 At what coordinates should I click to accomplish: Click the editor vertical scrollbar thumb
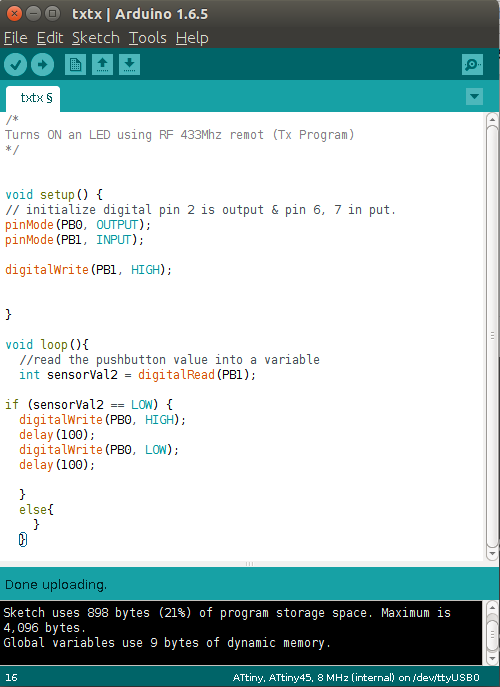click(x=492, y=336)
